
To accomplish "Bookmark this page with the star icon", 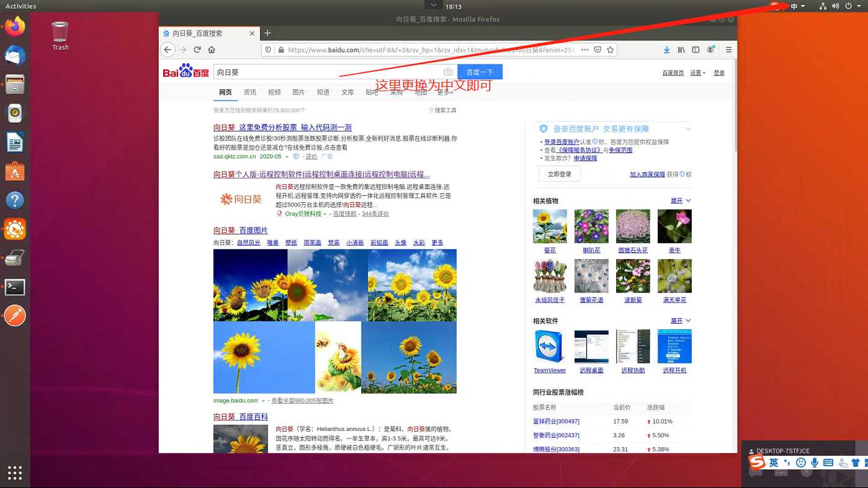I will click(x=611, y=50).
